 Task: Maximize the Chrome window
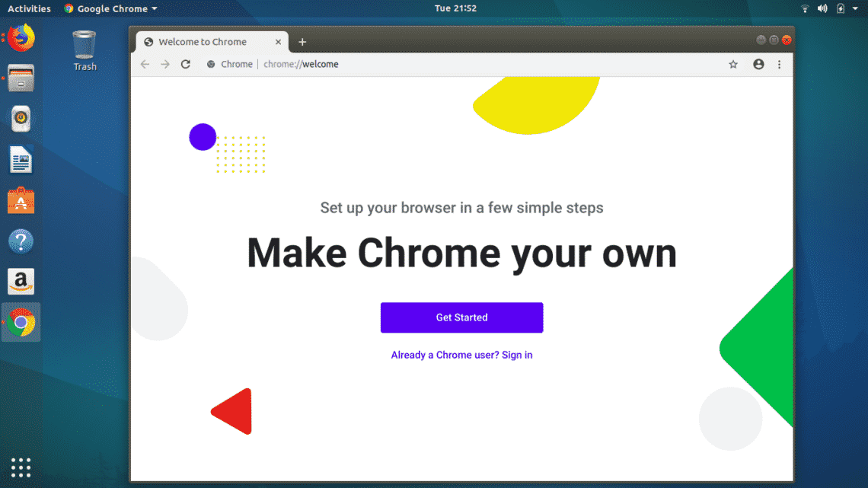[774, 40]
